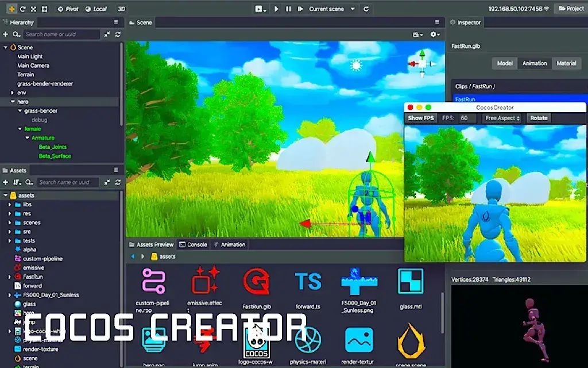
Task: Open the Hierarchy search type icon
Action: click(16, 34)
